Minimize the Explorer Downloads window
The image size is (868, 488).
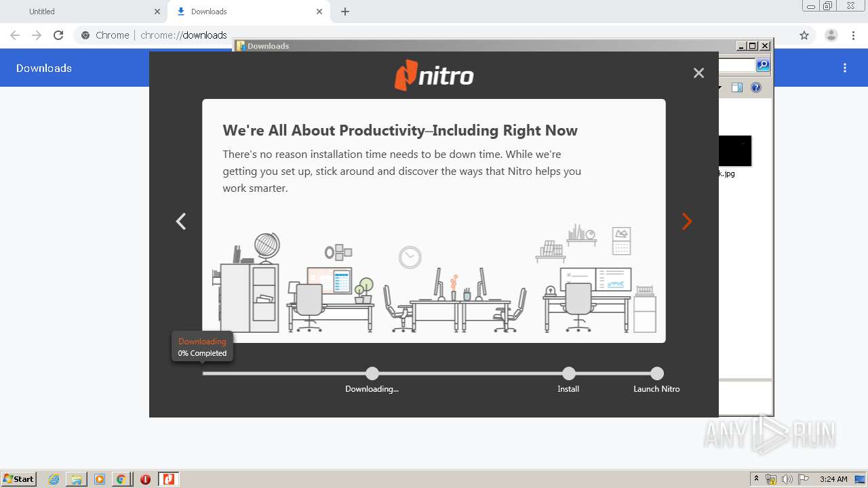[x=741, y=46]
